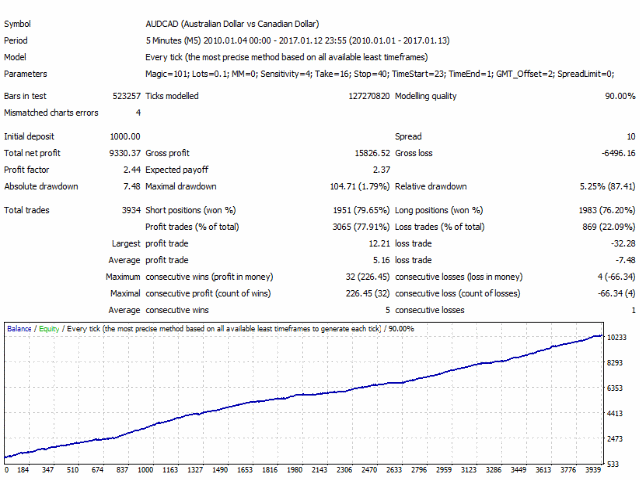640x480 pixels.
Task: Click Gross profit value '15826.52'
Action: (372, 153)
